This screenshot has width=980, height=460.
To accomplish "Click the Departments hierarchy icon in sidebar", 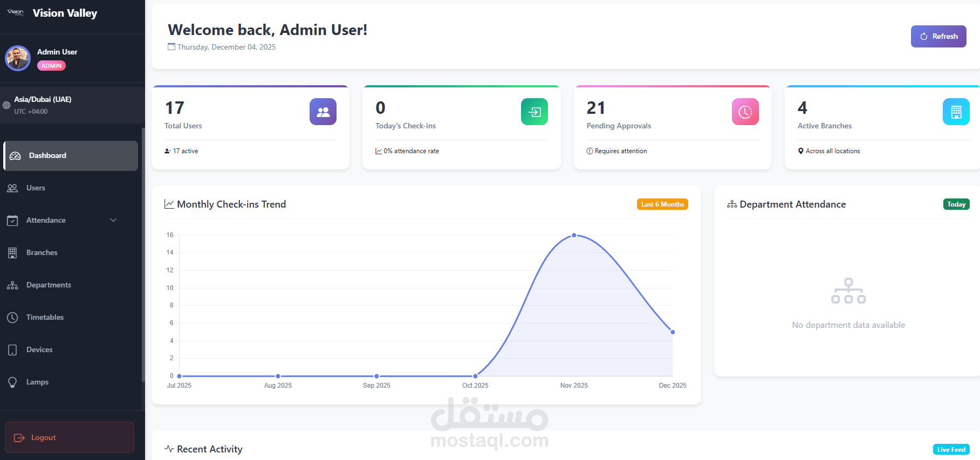I will coord(12,285).
